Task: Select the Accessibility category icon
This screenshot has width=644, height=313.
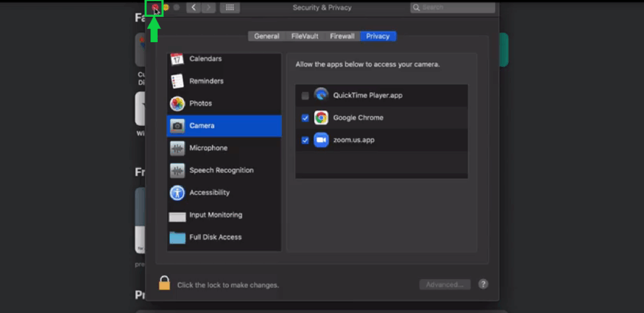Action: [177, 193]
